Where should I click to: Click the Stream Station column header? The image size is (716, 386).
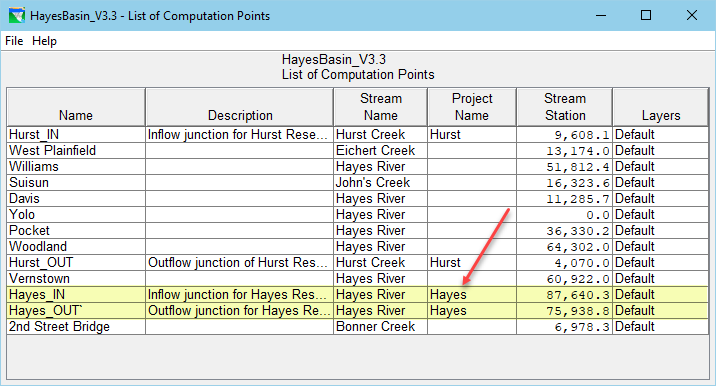pos(565,107)
